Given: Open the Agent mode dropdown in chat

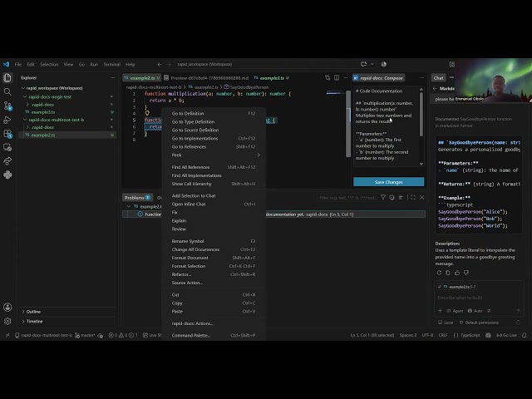Looking at the screenshot, I should (455, 310).
